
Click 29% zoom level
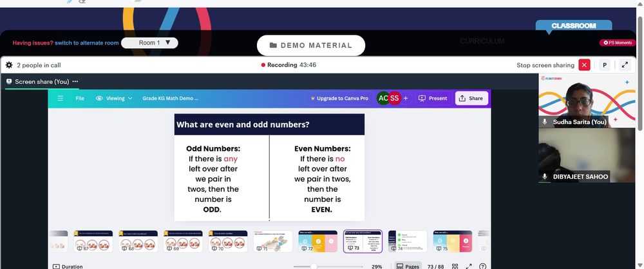(377, 266)
